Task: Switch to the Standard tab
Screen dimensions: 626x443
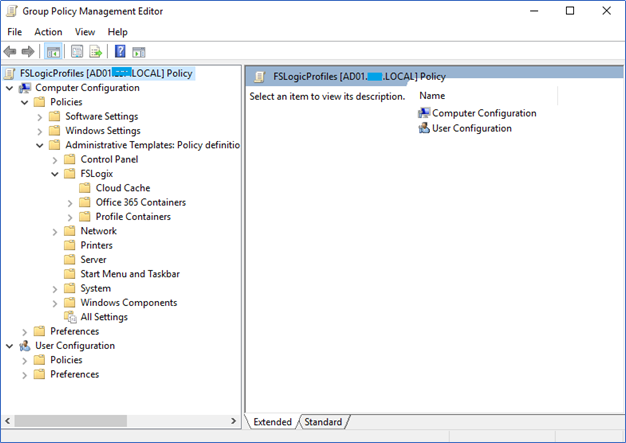Action: pos(323,422)
